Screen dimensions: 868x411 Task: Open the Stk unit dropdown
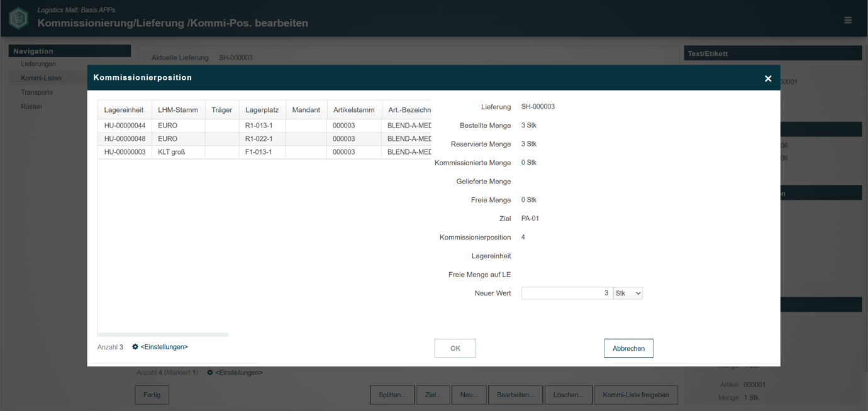coord(628,293)
